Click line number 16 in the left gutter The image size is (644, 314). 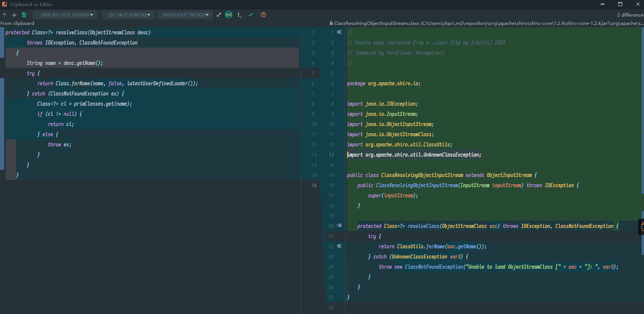314,185
